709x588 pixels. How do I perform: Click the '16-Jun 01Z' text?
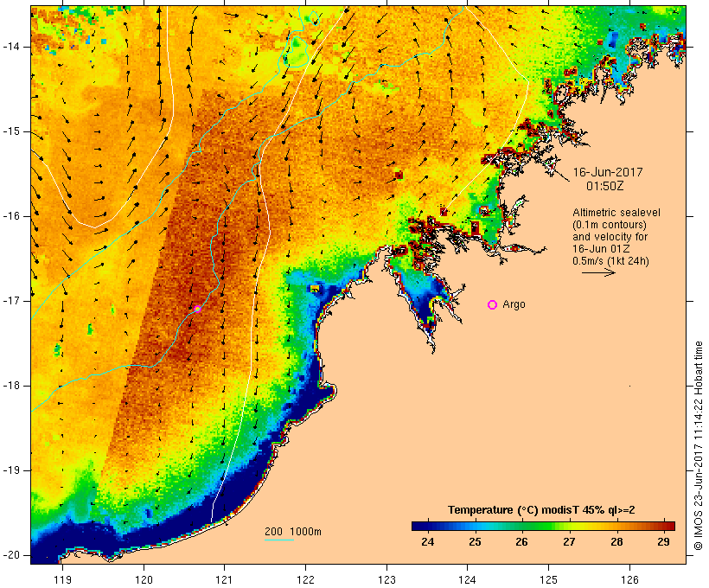click(602, 249)
